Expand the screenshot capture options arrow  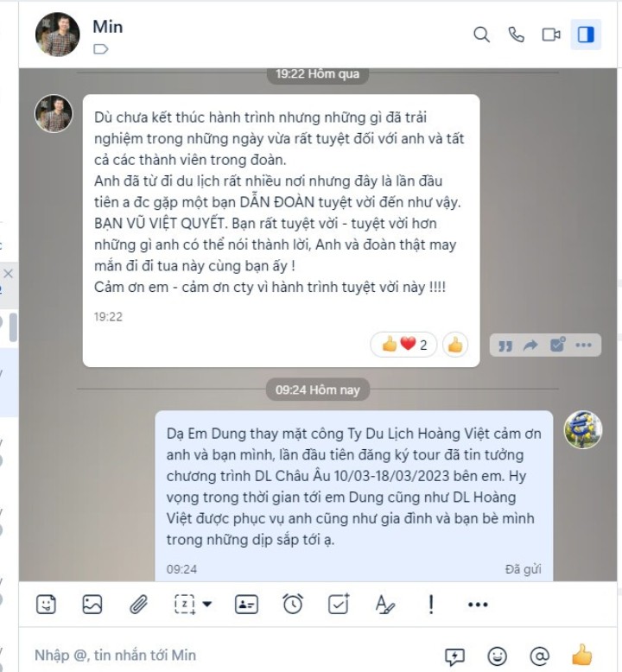coord(207,605)
